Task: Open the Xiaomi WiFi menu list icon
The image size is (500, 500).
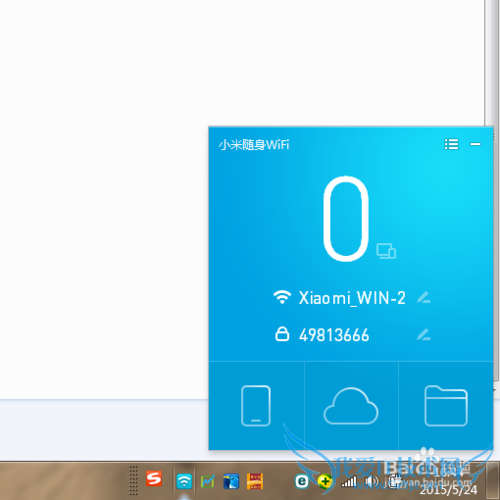Action: pyautogui.click(x=451, y=144)
